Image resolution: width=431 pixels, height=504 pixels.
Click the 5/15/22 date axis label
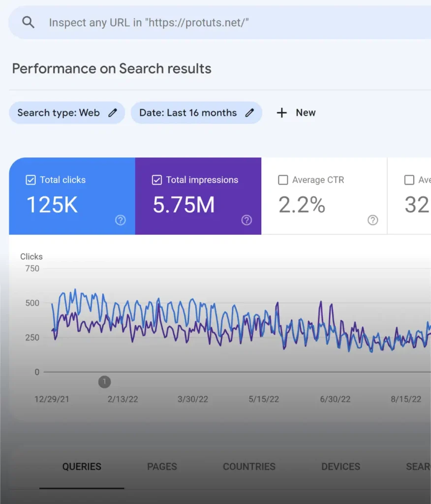pos(264,399)
